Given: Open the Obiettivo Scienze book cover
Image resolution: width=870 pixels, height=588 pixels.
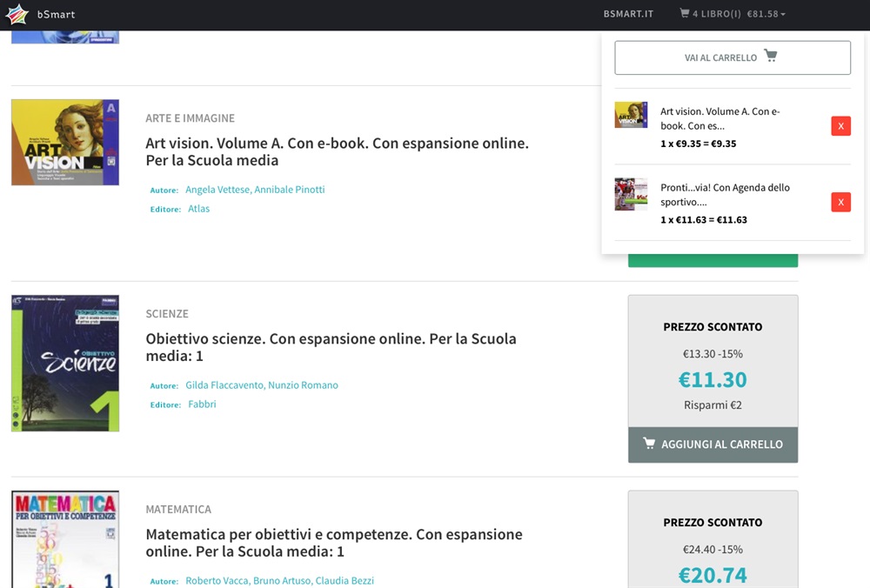Looking at the screenshot, I should tap(65, 364).
